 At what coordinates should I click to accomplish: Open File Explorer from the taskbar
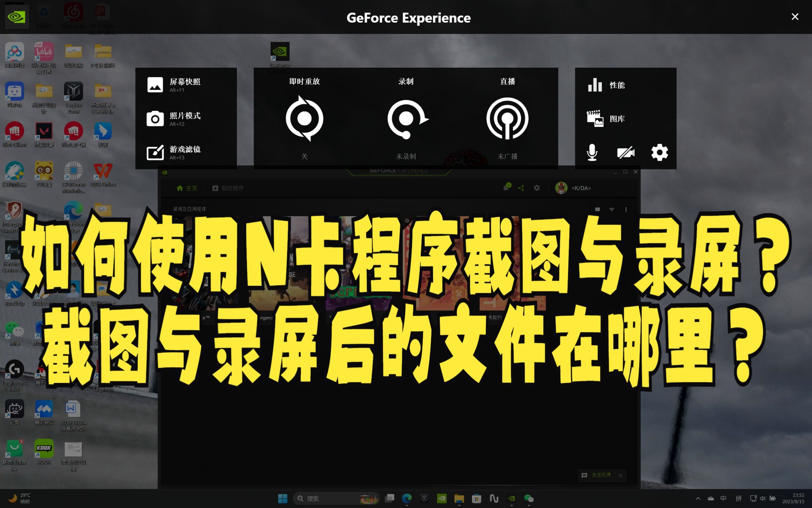pyautogui.click(x=459, y=498)
